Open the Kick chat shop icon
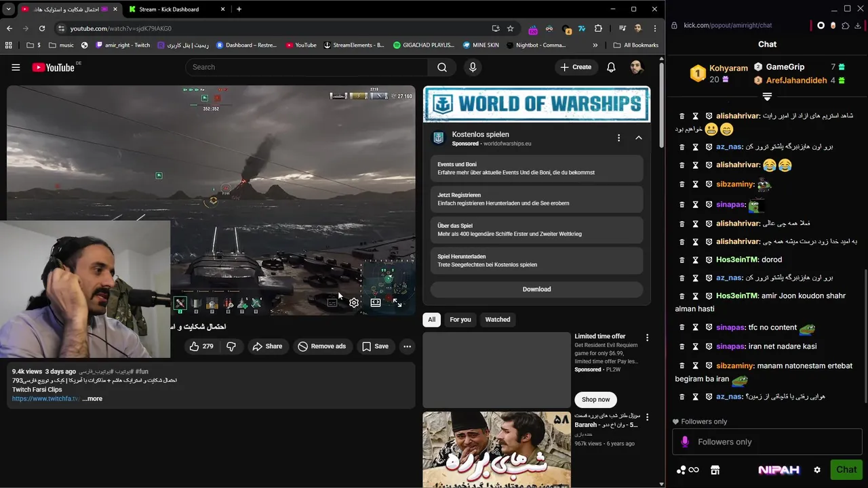Image resolution: width=868 pixels, height=488 pixels. click(715, 470)
